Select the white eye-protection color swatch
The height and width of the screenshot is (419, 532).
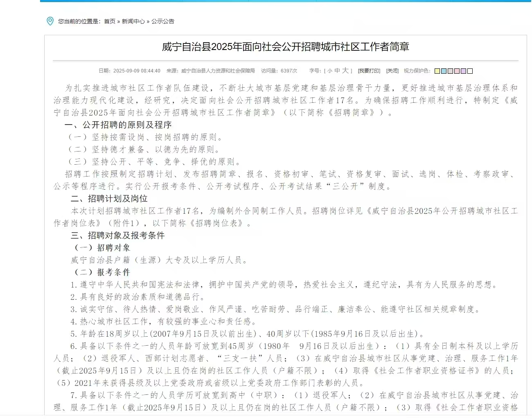pos(470,71)
